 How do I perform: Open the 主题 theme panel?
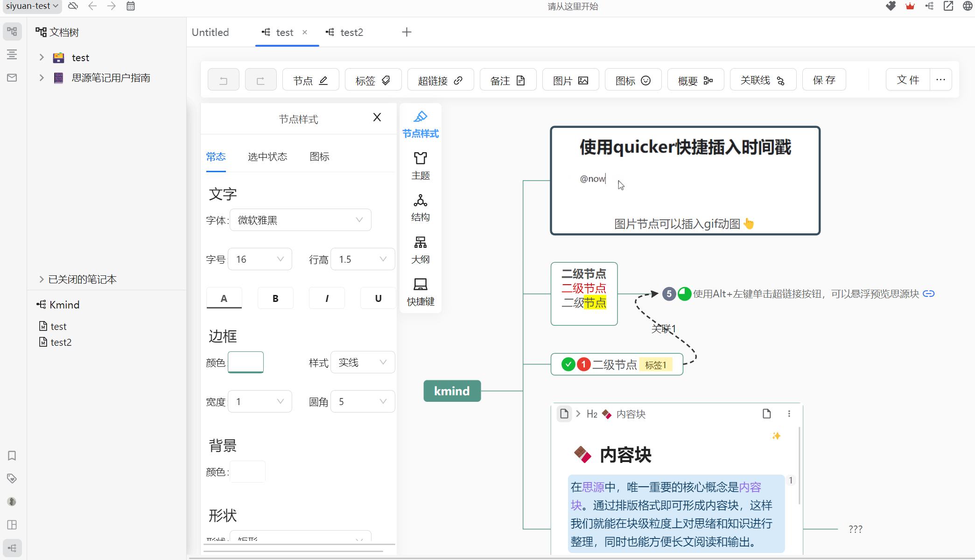pyautogui.click(x=421, y=166)
